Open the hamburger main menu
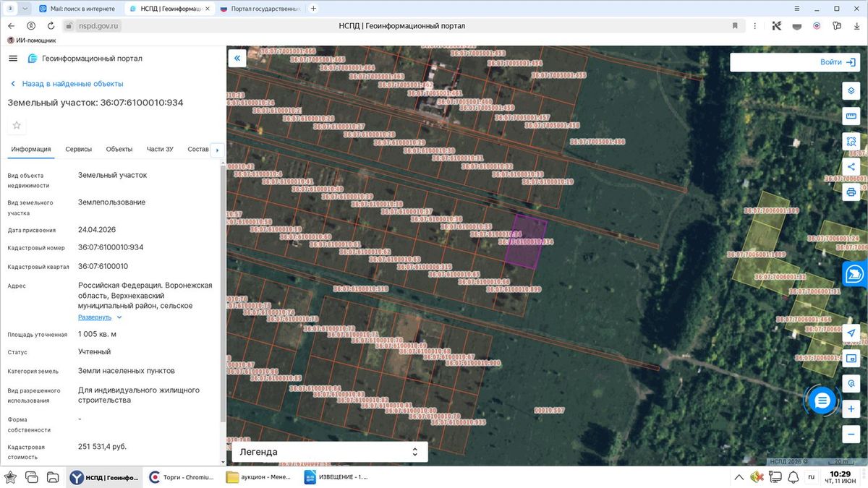The width and height of the screenshot is (868, 488). pyautogui.click(x=13, y=59)
